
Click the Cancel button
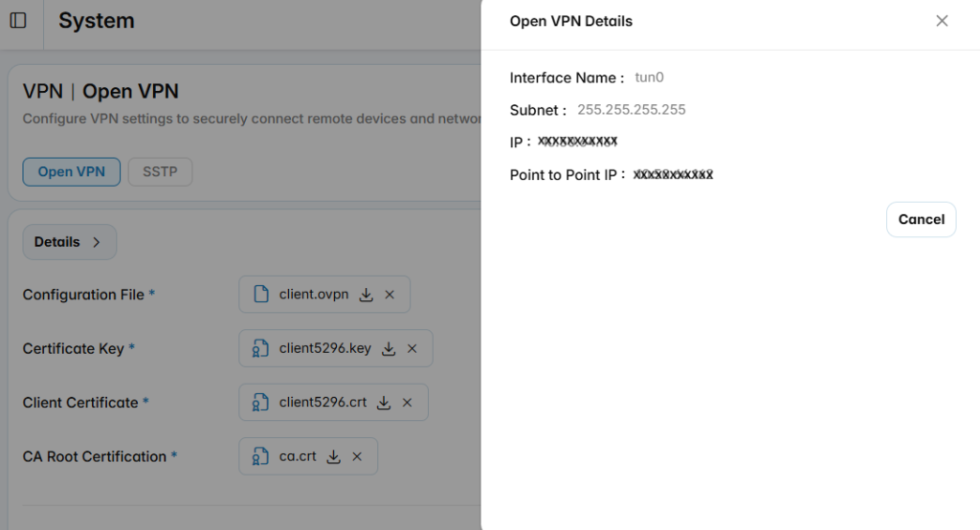pos(922,219)
